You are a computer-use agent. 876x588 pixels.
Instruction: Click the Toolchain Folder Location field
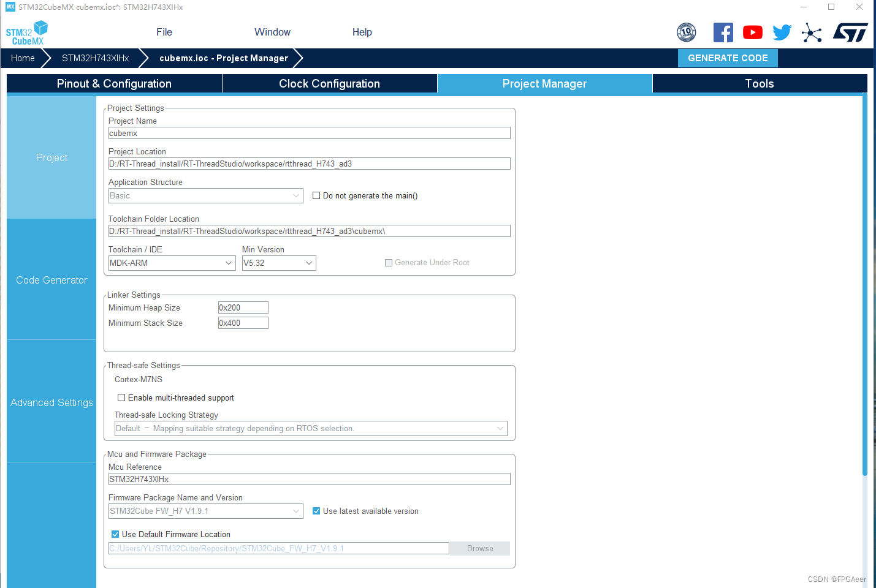pyautogui.click(x=310, y=231)
